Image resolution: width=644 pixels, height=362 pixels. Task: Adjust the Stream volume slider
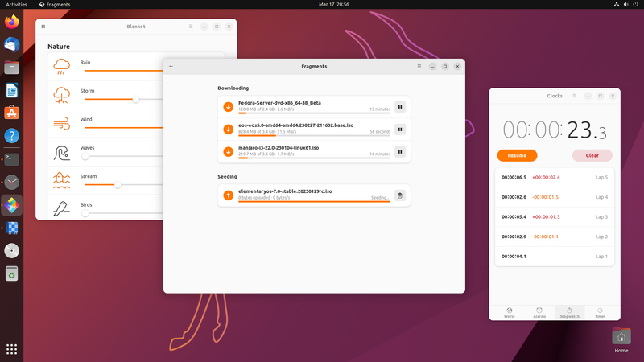pos(118,185)
